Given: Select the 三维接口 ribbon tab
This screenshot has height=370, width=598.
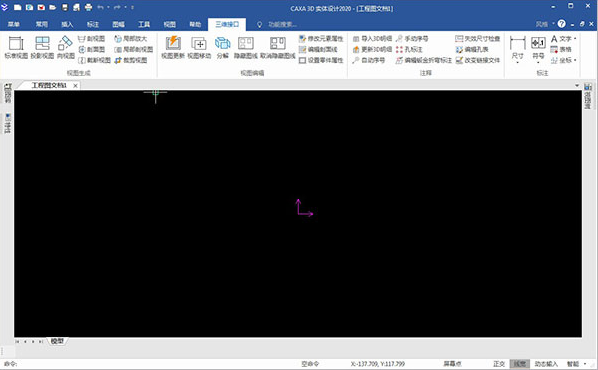Looking at the screenshot, I should [x=227, y=24].
